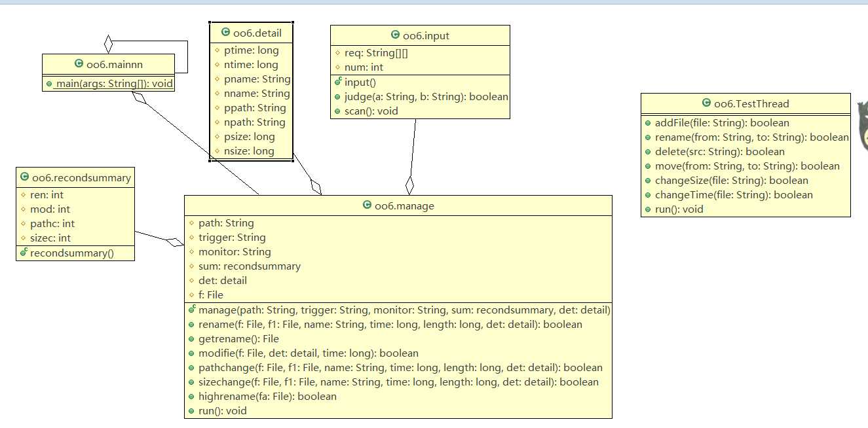Select the self-aggregation loop on oo6.mainnn
Viewport: 868px width, 428px height.
(x=187, y=57)
